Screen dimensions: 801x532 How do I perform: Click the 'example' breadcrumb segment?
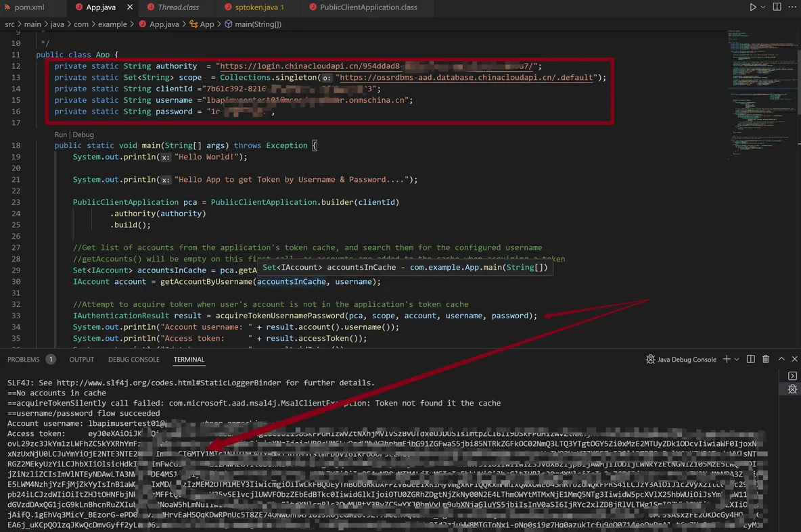pyautogui.click(x=112, y=24)
